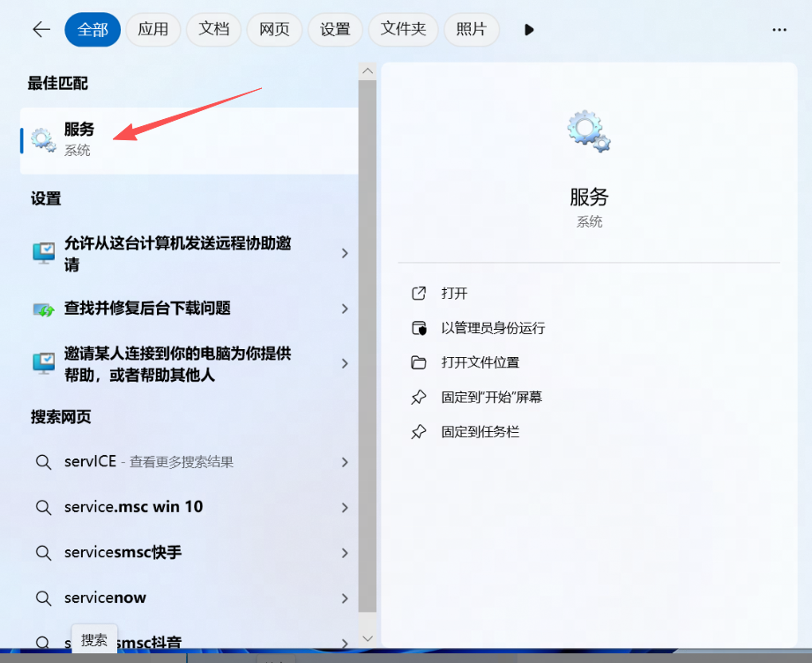Switch to the 设置 filter tab

[335, 29]
